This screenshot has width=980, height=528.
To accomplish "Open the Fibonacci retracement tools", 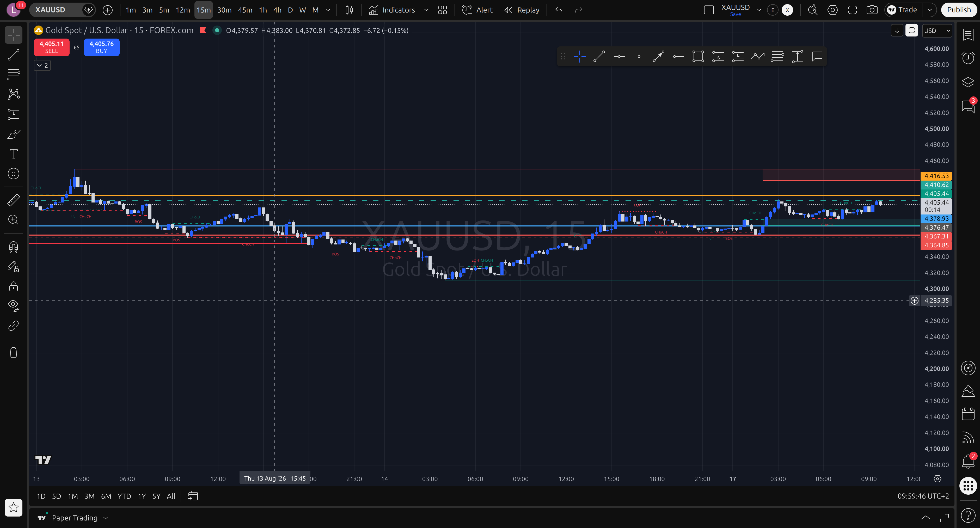I will [14, 75].
